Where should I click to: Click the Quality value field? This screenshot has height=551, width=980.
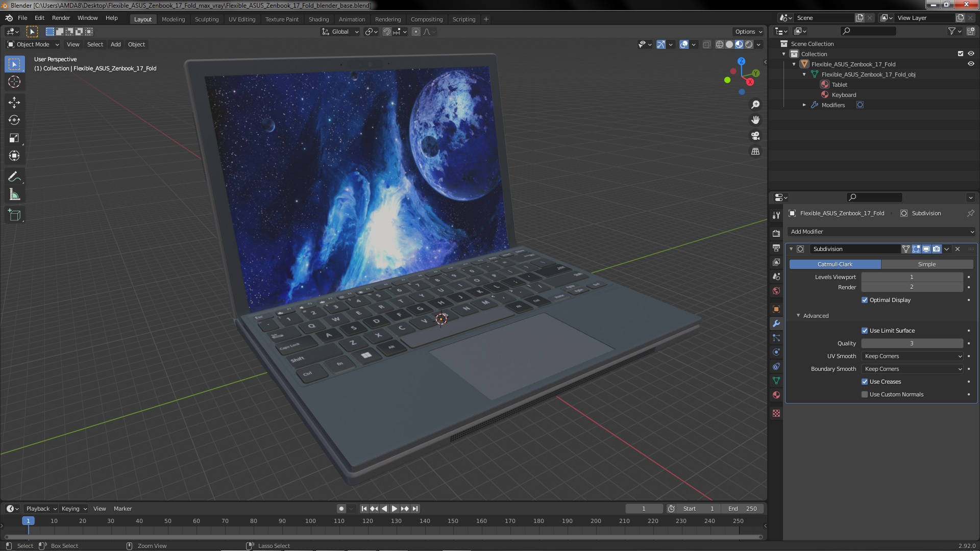(912, 343)
